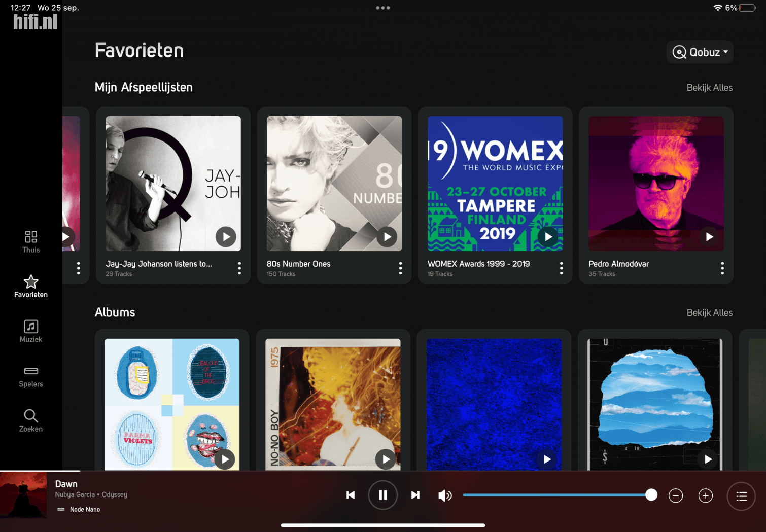
Task: Click the WOMEX Awards 1999 - 2019 title
Action: [478, 264]
